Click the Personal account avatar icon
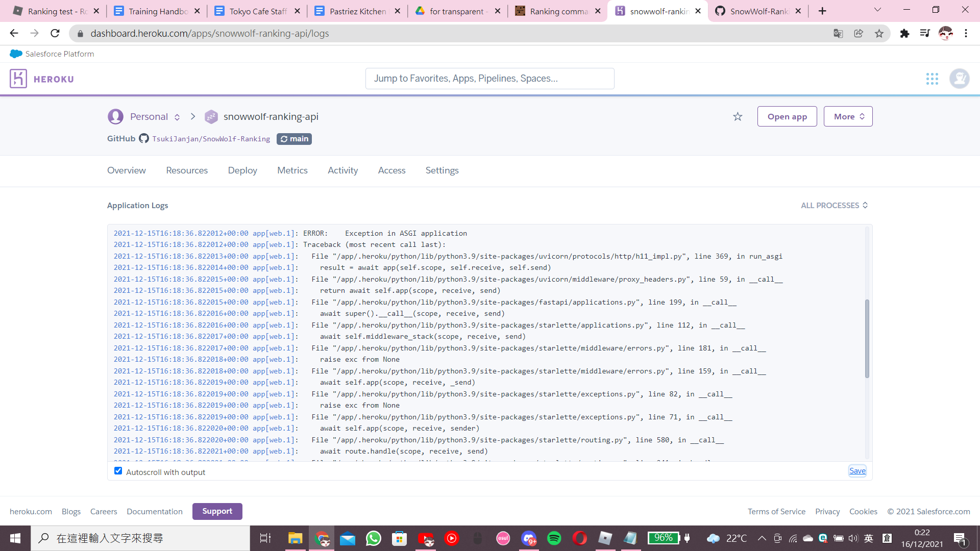Screen dimensions: 980x551 [x=115, y=116]
